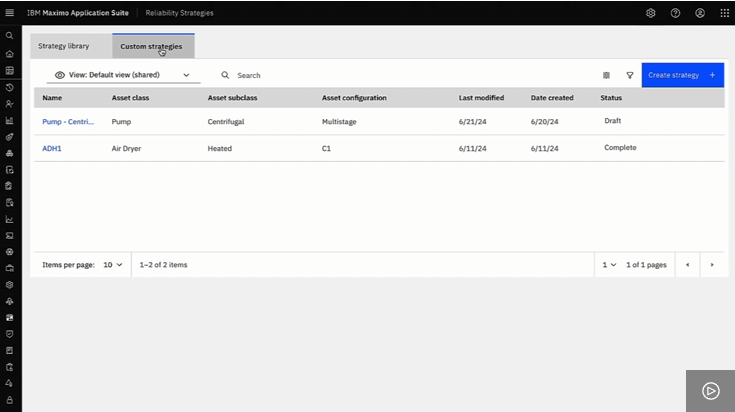This screenshot has width=735, height=412.
Task: Click the 6/20/24 date created cell
Action: (544, 121)
